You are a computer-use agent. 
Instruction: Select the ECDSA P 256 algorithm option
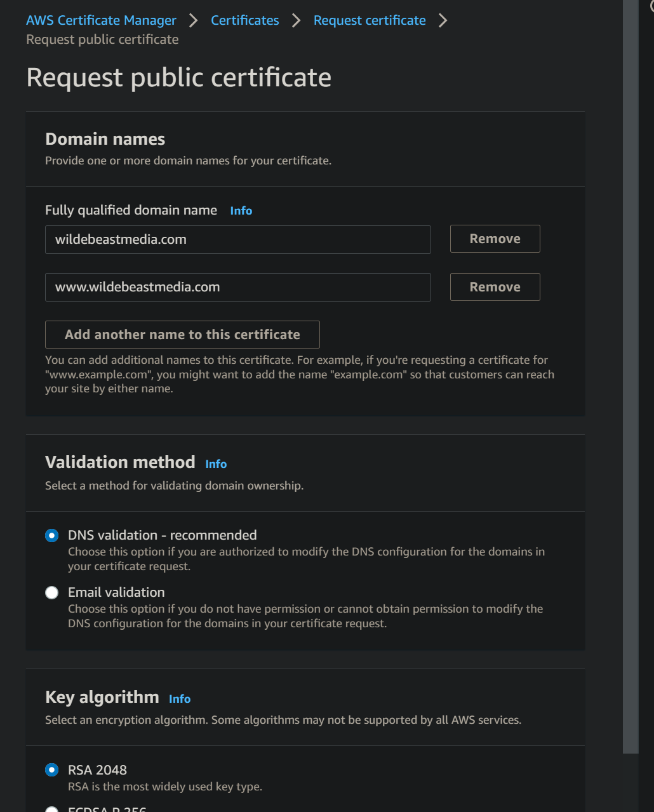coord(51,809)
